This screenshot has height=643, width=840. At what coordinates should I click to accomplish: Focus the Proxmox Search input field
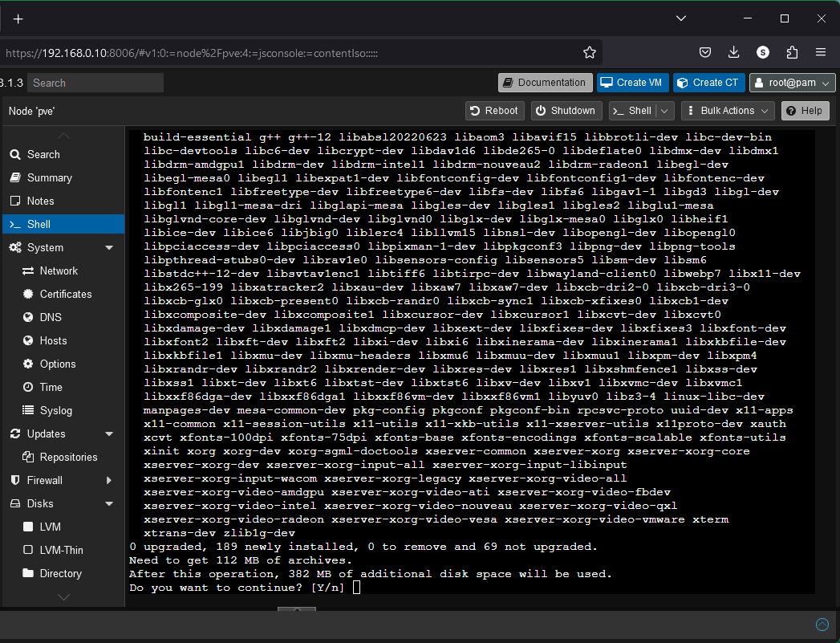click(95, 83)
